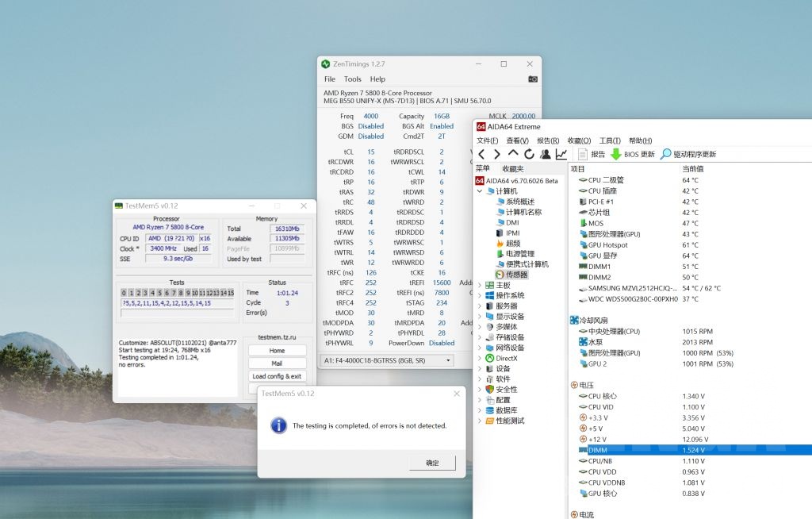The image size is (812, 519).
Task: Expand the 主板 tree node
Action: coord(480,285)
